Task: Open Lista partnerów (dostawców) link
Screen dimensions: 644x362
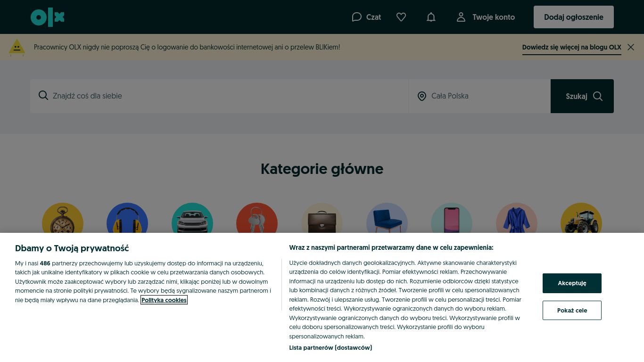Action: pos(330,348)
